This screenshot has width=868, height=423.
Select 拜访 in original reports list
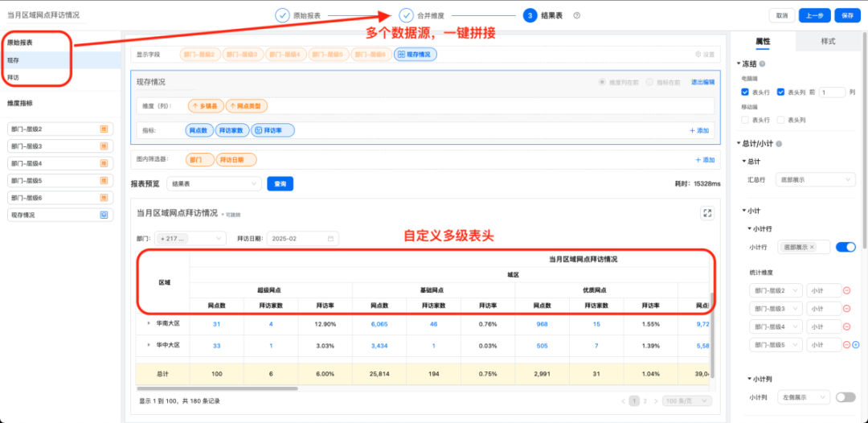pyautogui.click(x=61, y=78)
